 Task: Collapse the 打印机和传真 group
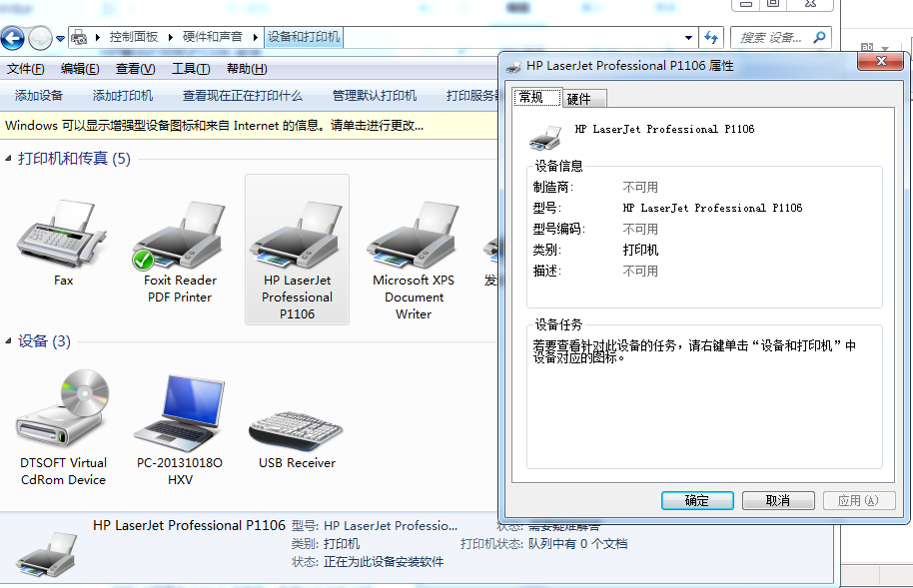(8, 159)
